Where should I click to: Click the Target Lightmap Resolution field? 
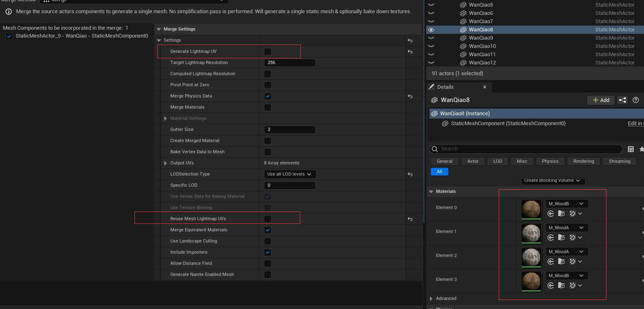tap(289, 63)
